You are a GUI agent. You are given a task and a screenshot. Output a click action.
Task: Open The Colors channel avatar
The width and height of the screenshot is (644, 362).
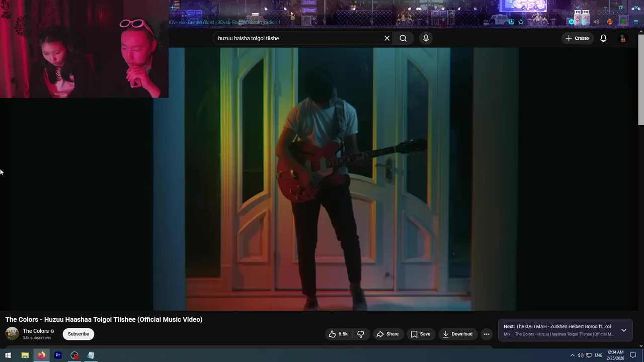(x=12, y=333)
